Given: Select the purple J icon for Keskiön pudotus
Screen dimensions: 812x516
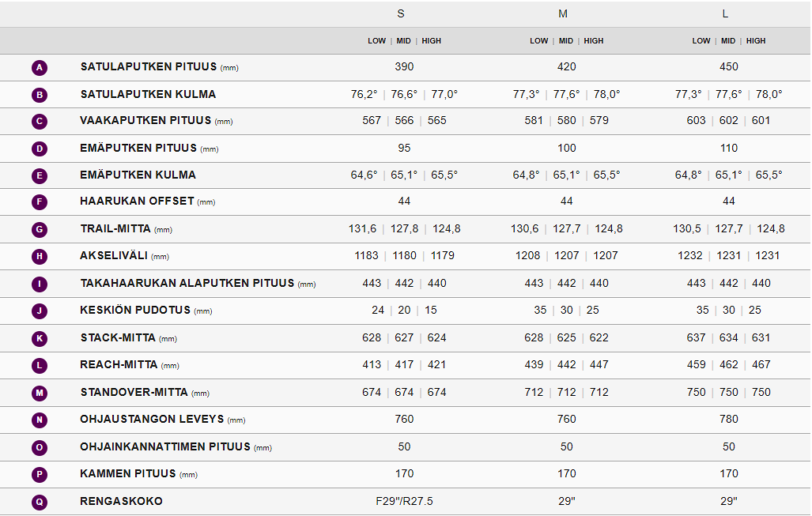Looking at the screenshot, I should pyautogui.click(x=40, y=311).
